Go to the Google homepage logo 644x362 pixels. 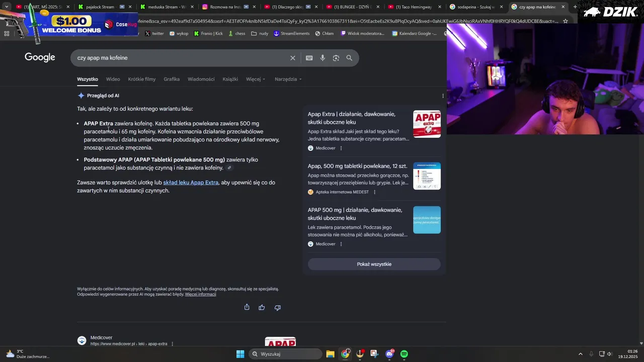coord(40,57)
